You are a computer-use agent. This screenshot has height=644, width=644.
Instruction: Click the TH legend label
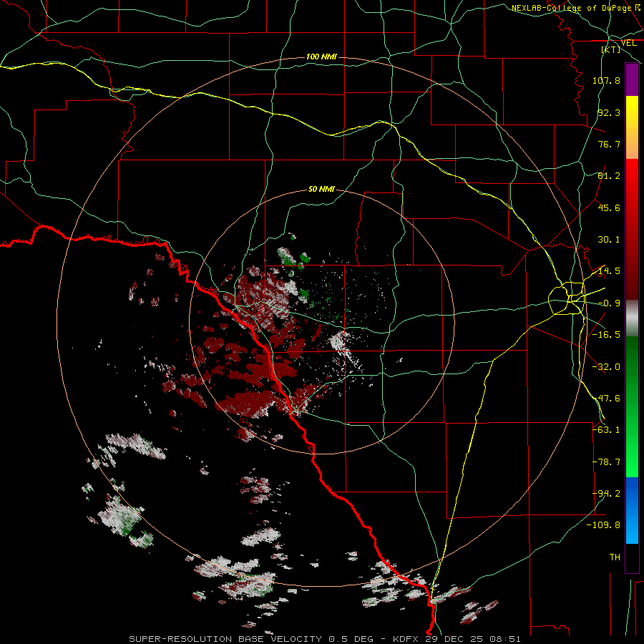point(615,557)
